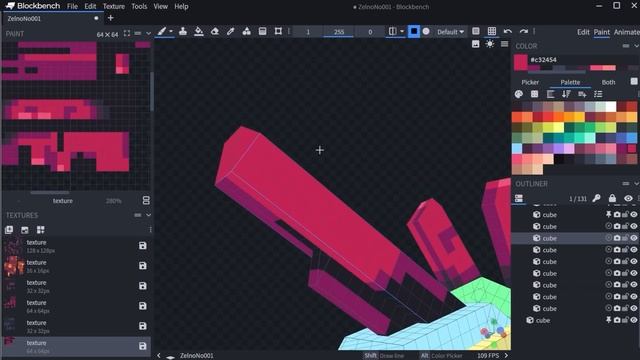Select the Paint Bucket fill tool
The width and height of the screenshot is (640, 360).
[199, 31]
